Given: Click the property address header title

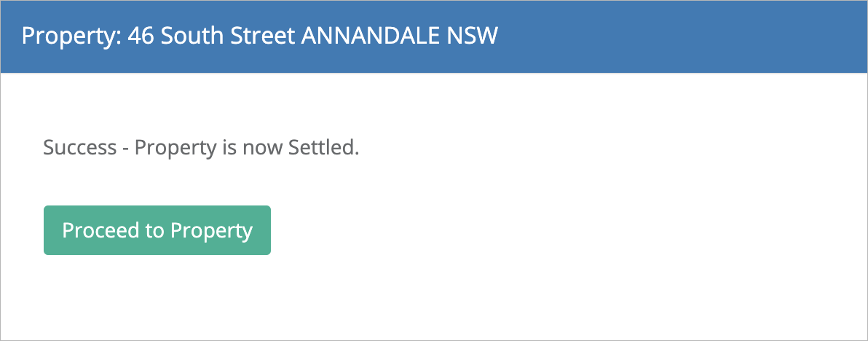Looking at the screenshot, I should pos(260,36).
